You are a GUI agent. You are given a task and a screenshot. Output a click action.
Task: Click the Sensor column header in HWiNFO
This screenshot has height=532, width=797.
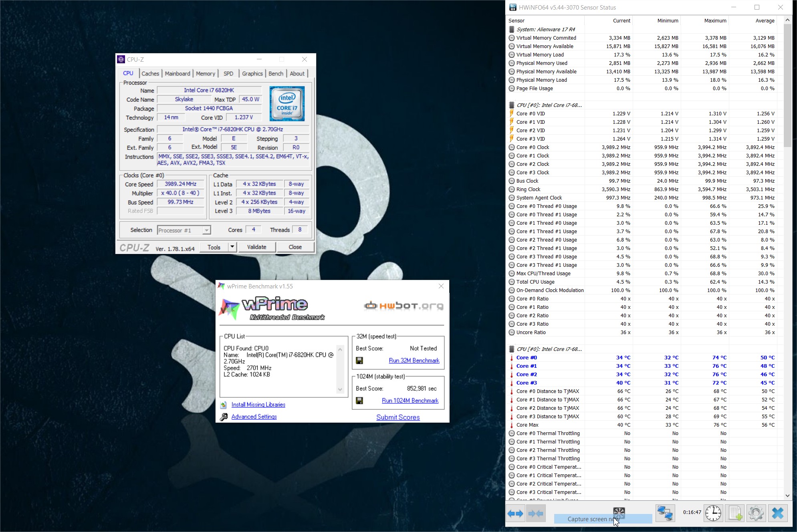tap(545, 21)
